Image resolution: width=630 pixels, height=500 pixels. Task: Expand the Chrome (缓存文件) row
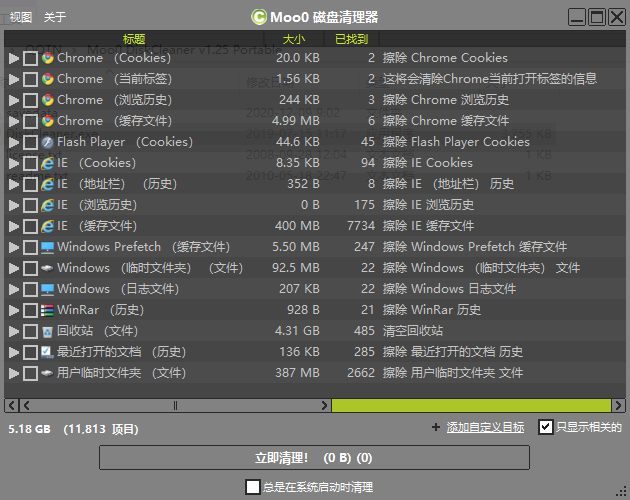point(14,121)
